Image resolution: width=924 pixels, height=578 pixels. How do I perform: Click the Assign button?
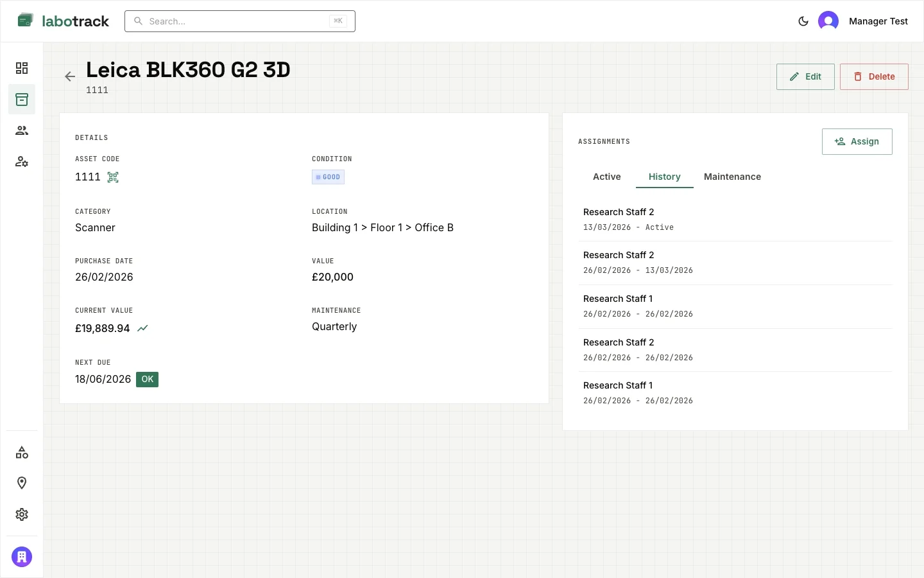point(857,141)
